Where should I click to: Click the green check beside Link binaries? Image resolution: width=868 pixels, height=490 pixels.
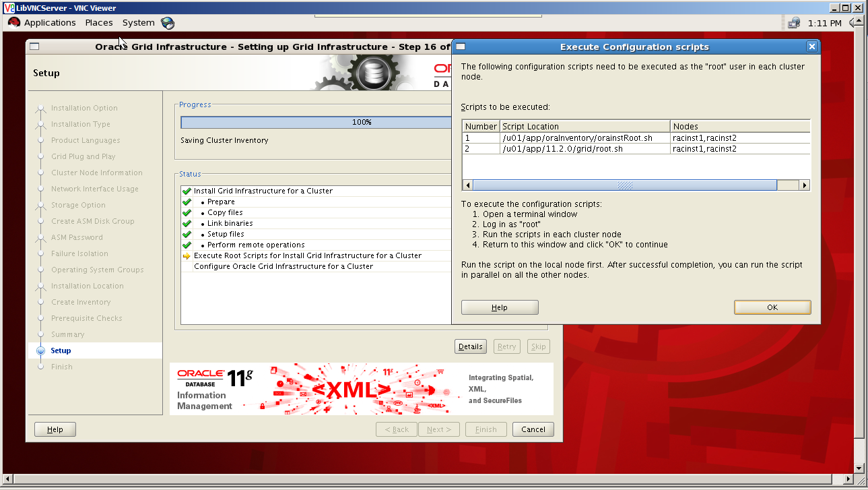click(187, 224)
